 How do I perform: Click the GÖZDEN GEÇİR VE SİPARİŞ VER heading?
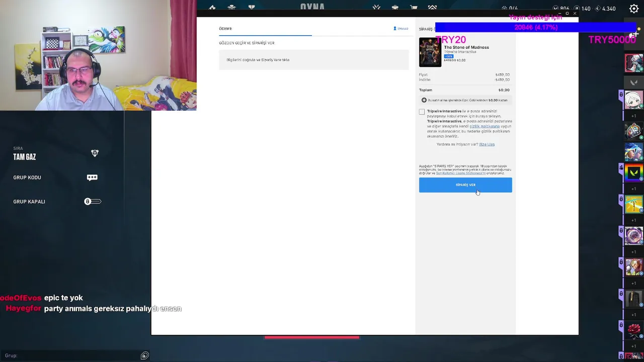(x=247, y=43)
